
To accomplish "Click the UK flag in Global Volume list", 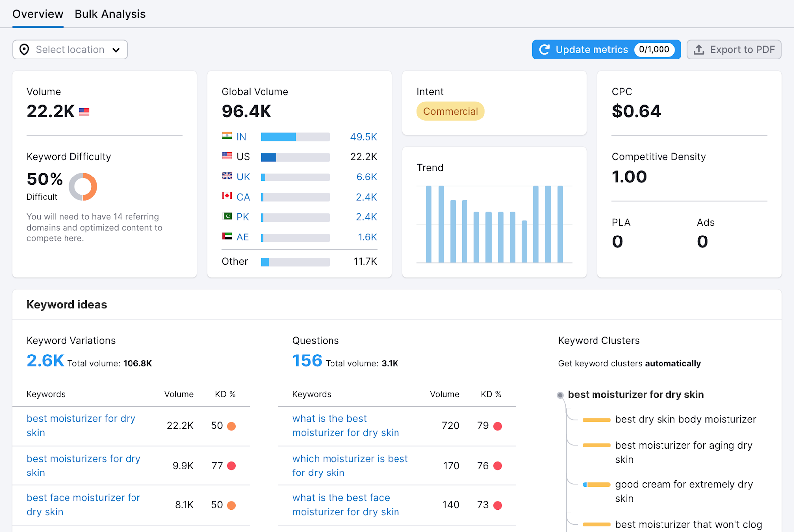I will coord(227,177).
